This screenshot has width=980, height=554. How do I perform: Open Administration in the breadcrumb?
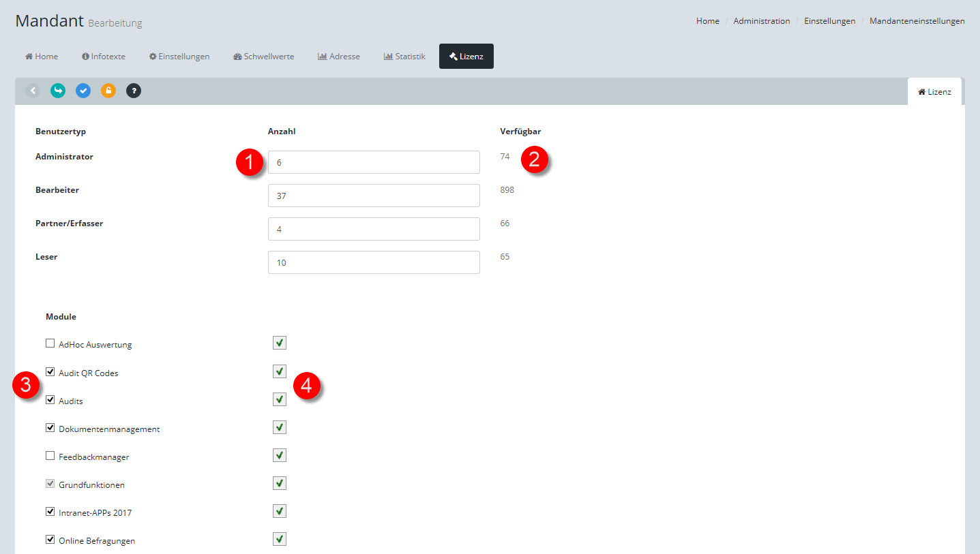pos(761,21)
